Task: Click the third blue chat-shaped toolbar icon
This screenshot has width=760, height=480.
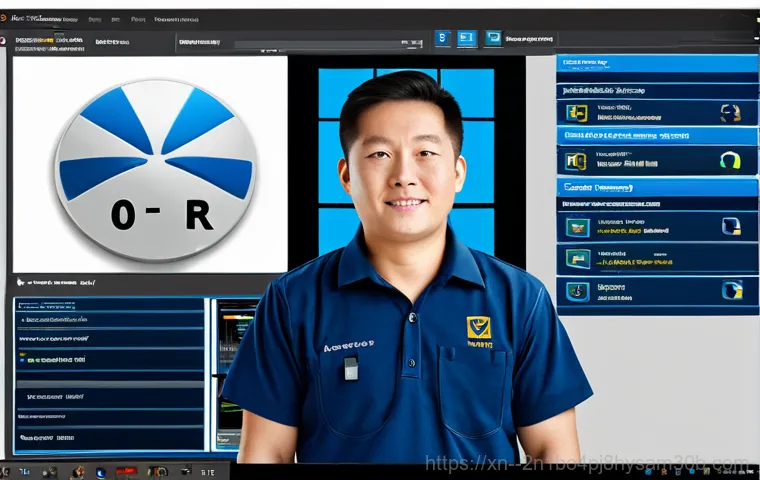Action: click(x=493, y=38)
